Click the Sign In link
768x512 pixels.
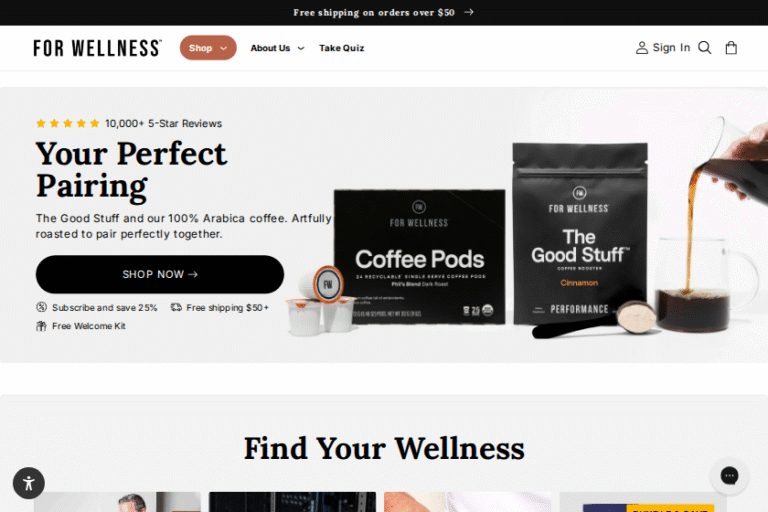[671, 48]
